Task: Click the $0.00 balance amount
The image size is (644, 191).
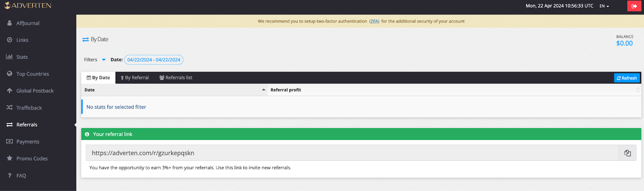Action: 624,43
